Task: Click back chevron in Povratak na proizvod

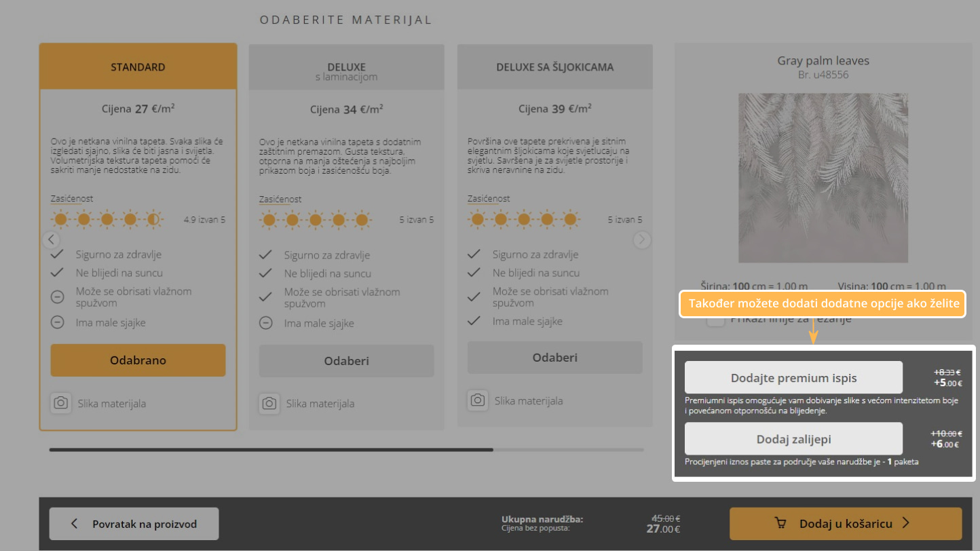Action: (75, 524)
